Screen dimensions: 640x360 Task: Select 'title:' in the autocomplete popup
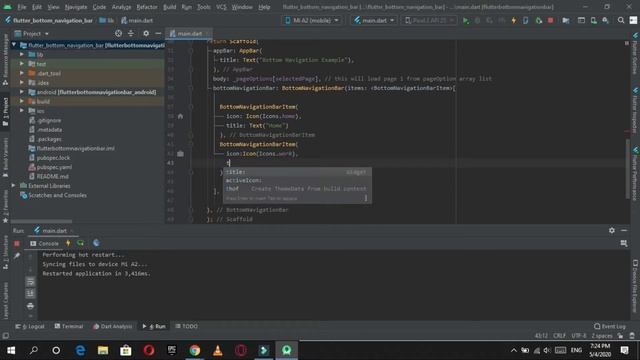[297, 172]
